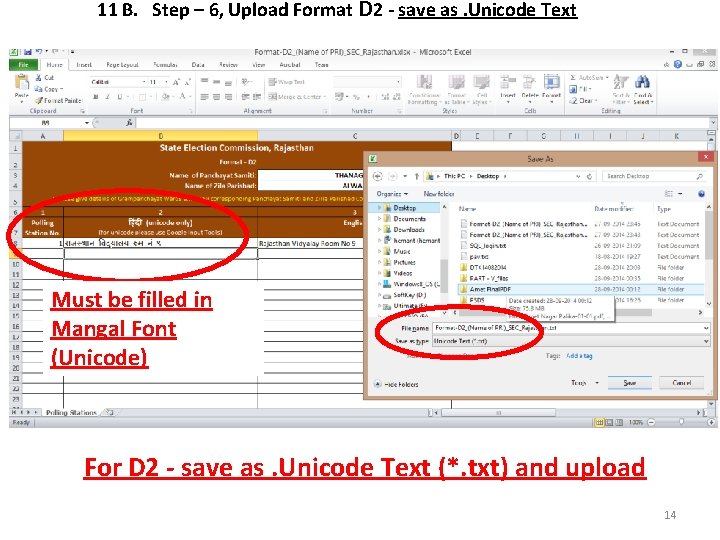This screenshot has height=540, width=720.
Task: Toggle Center horizontal alignment
Action: [x=216, y=96]
